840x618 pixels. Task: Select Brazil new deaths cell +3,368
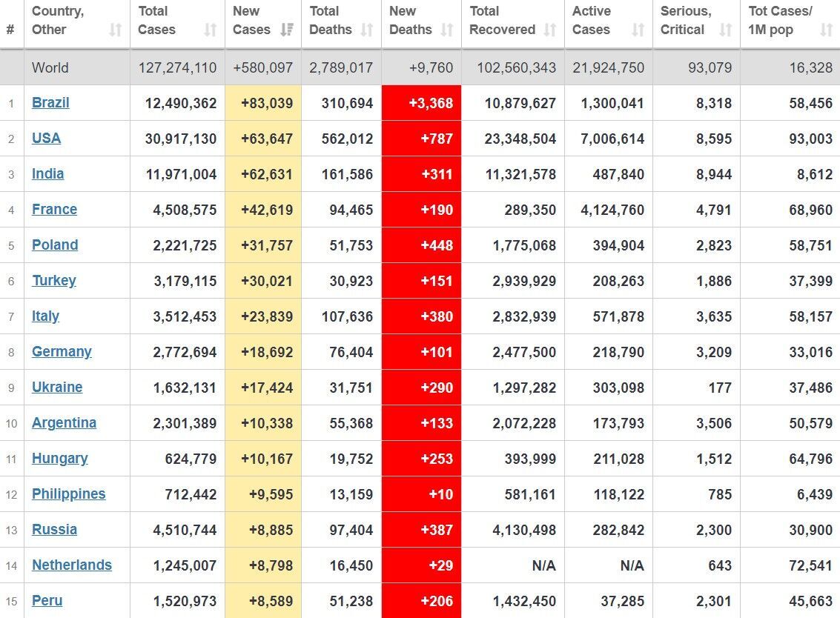pos(422,103)
